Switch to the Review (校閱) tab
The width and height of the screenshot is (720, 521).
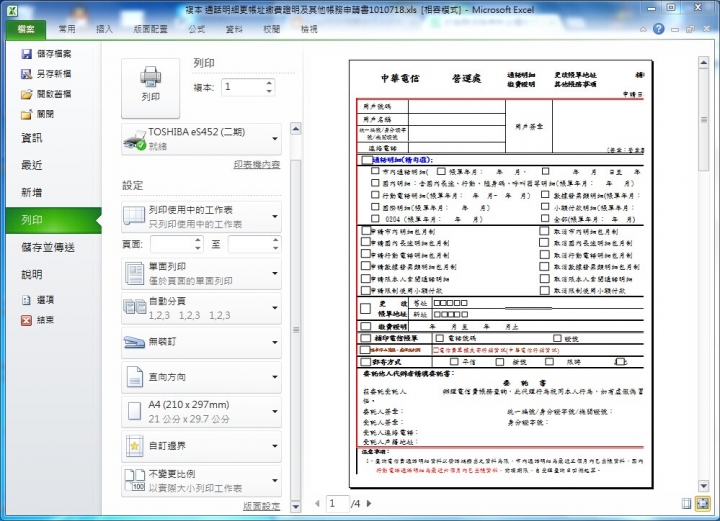point(271,29)
